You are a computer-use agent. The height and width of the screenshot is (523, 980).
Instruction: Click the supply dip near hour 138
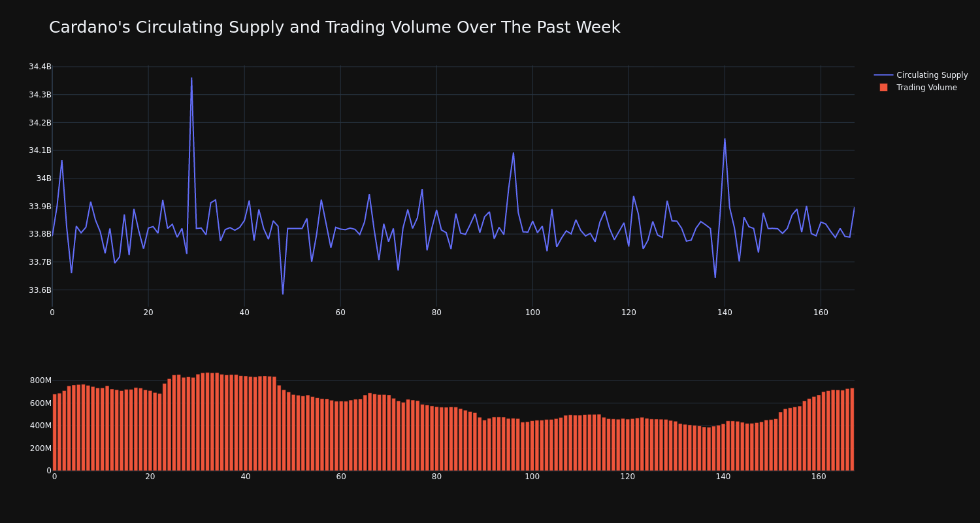pyautogui.click(x=715, y=277)
